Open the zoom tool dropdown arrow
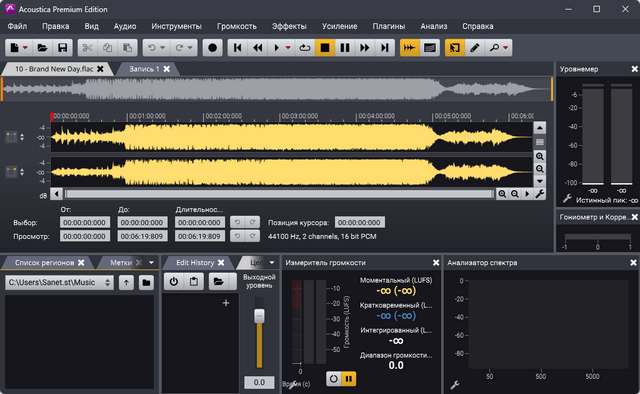The height and width of the screenshot is (394, 640). click(506, 48)
